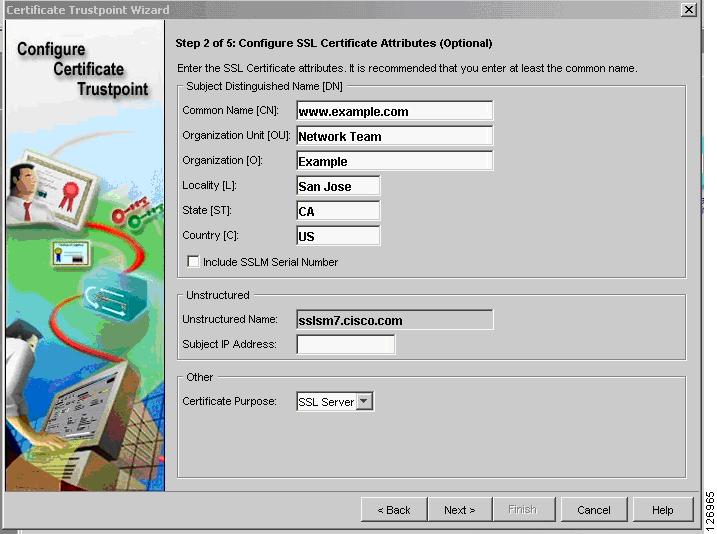This screenshot has width=717, height=534.
Task: Click the 'Enter the SSL Certificate attributes' instruction line
Action: [407, 68]
